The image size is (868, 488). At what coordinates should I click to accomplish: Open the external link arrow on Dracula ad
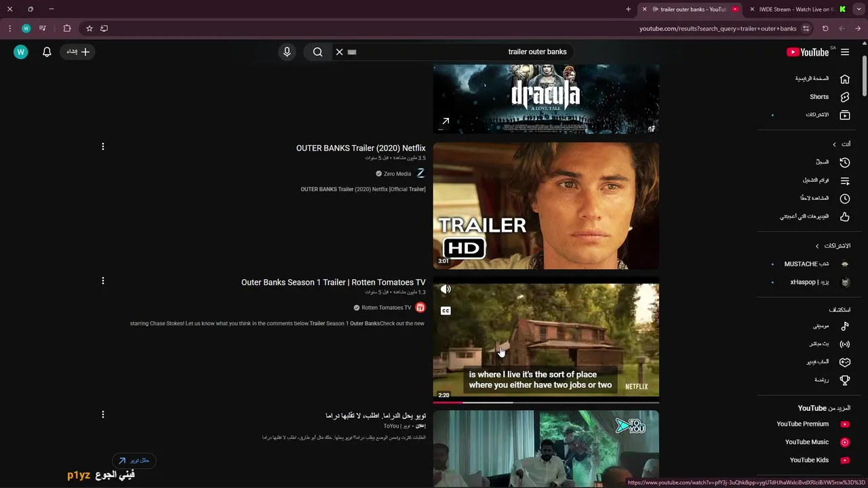(446, 122)
